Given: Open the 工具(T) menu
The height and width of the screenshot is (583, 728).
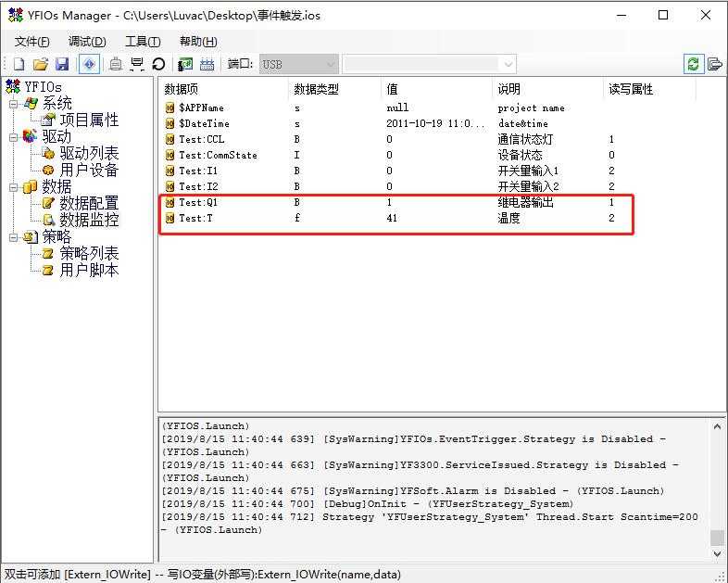Looking at the screenshot, I should pos(143,42).
